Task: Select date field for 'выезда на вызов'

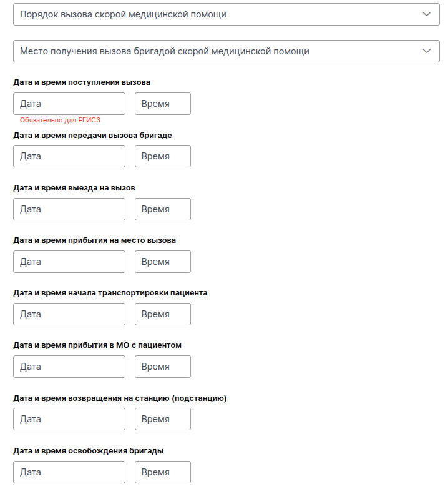Action: pos(69,209)
